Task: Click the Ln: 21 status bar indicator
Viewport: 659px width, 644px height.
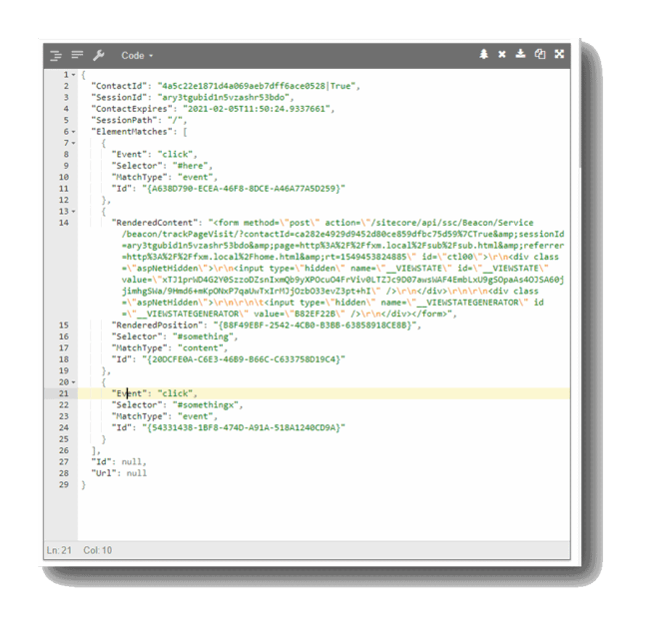Action: [59, 550]
